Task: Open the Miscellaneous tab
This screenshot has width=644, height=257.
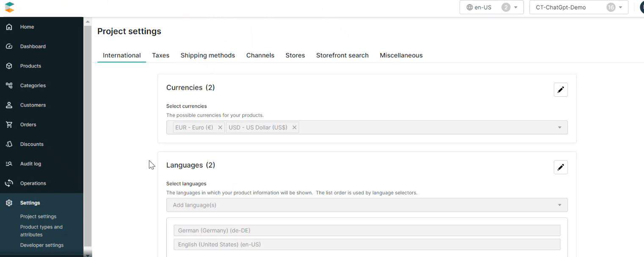Action: tap(401, 55)
